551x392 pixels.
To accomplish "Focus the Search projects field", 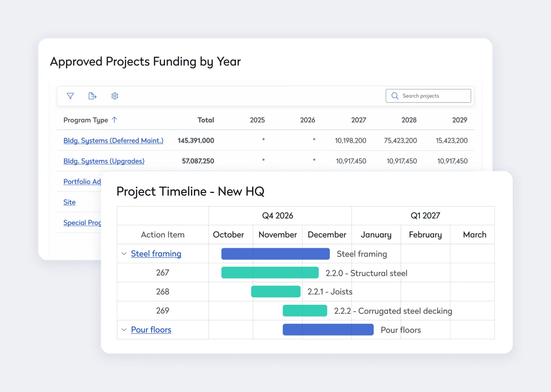I will coord(428,96).
